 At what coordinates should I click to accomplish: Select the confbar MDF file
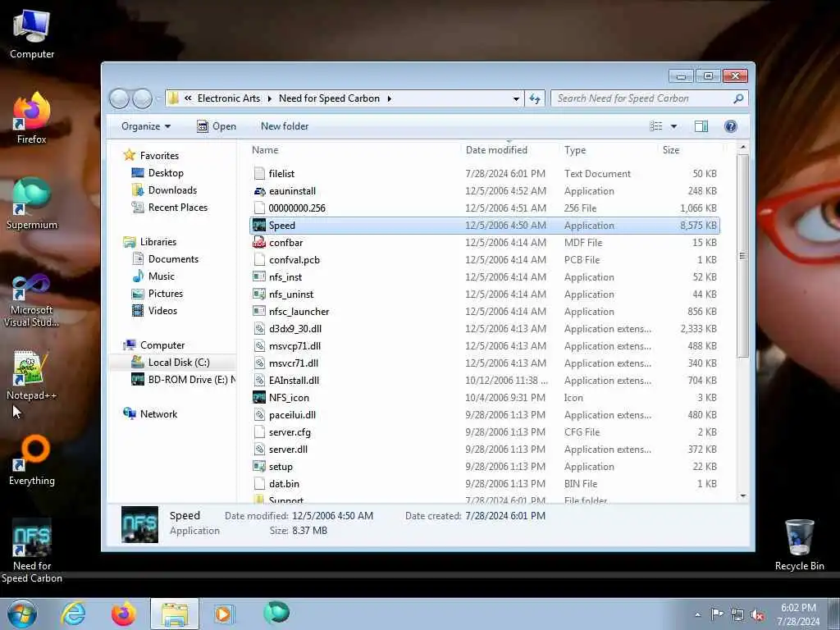coord(485,243)
